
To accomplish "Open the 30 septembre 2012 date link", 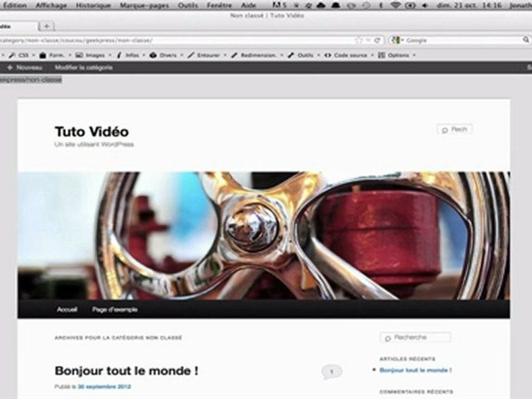I will pos(104,386).
